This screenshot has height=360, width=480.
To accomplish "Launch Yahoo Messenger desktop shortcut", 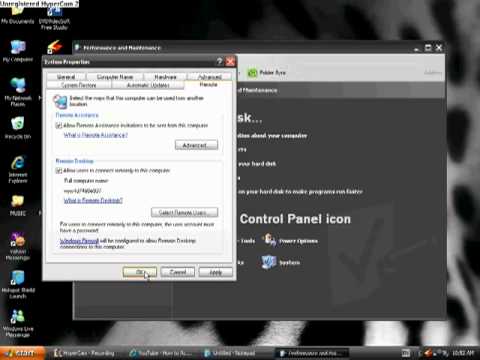I will point(18,246).
